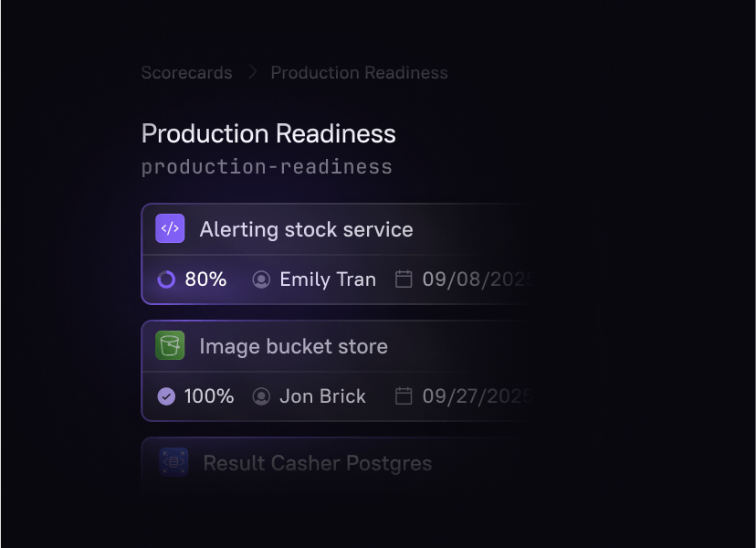Click the 80% progress ring icon
756x548 pixels.
[x=166, y=279]
